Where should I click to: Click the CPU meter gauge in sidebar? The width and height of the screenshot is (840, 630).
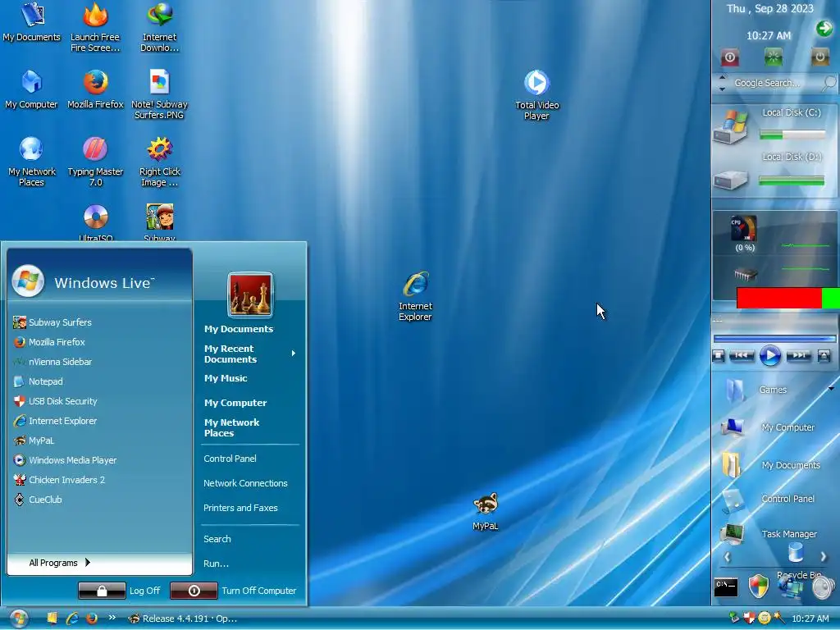point(743,229)
